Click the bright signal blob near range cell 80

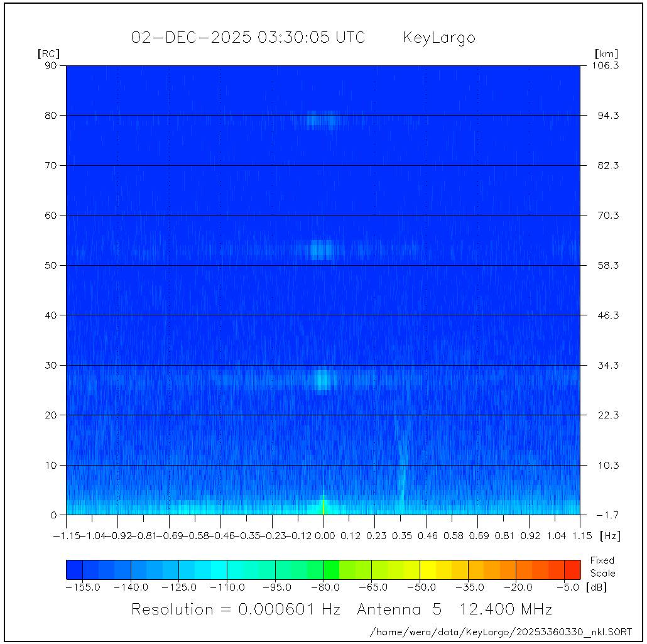coord(323,119)
